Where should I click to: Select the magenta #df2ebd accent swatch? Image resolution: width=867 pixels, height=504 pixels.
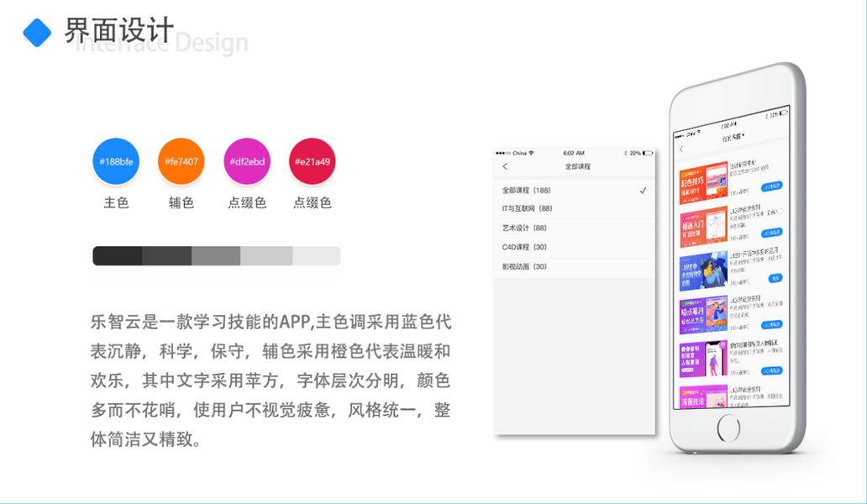click(x=247, y=161)
